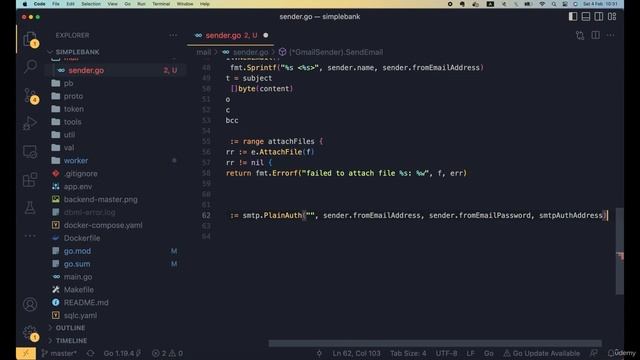Expand the tools folder
The width and height of the screenshot is (640, 360).
point(72,122)
